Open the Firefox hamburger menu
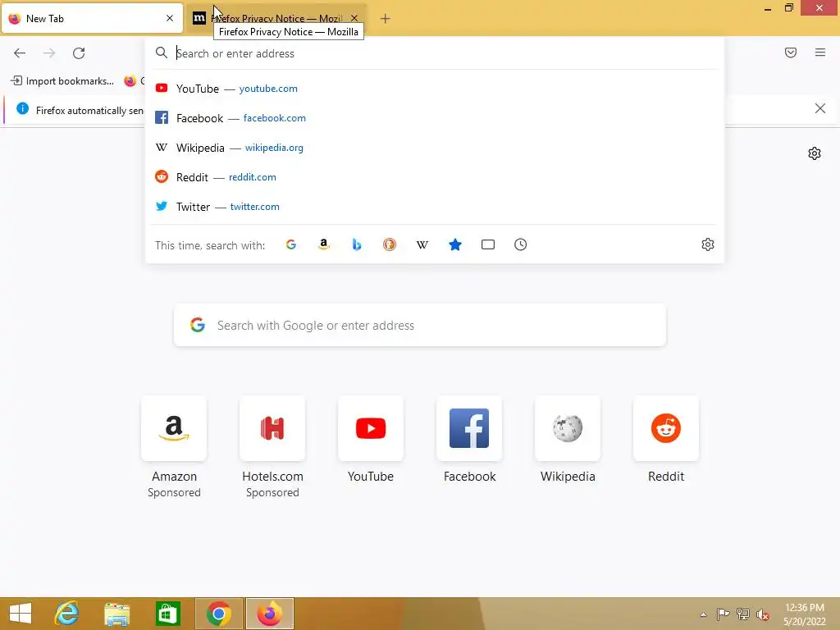This screenshot has height=630, width=840. tap(820, 52)
